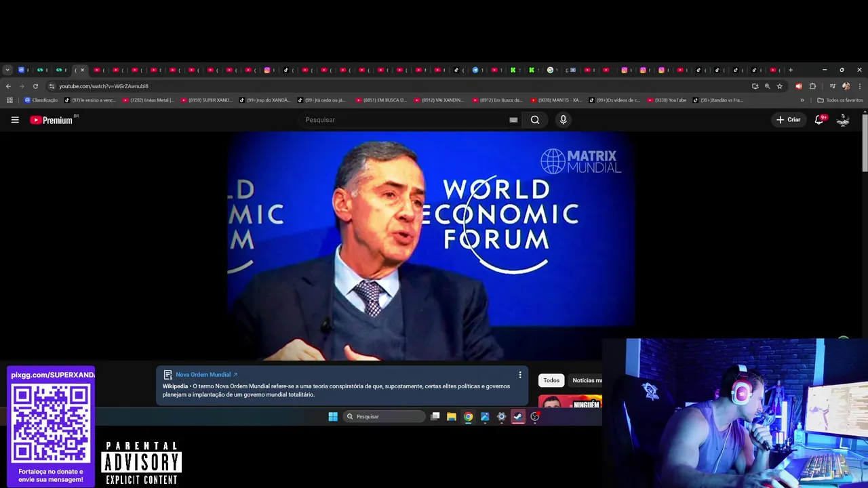868x488 pixels.
Task: Click the browser forward arrow
Action: pos(22,86)
